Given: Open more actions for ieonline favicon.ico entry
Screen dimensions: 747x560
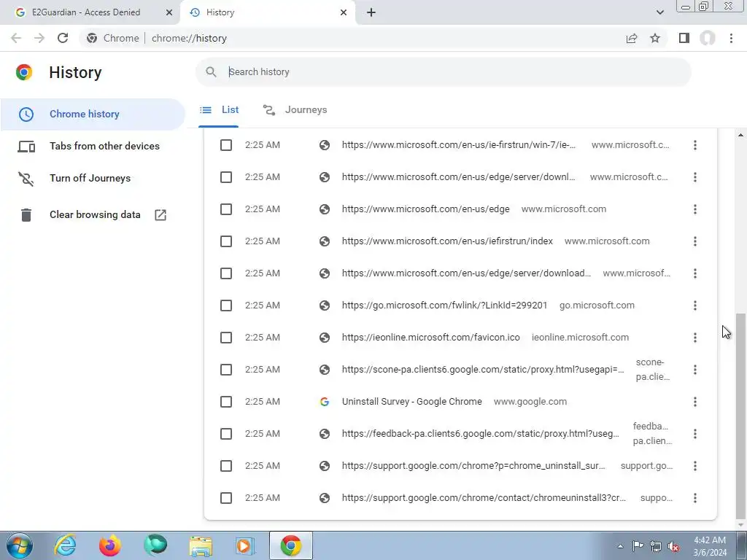Looking at the screenshot, I should pos(695,338).
